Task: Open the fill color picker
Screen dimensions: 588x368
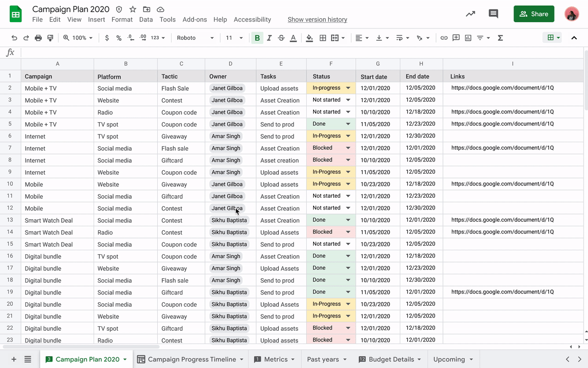Action: tap(309, 37)
